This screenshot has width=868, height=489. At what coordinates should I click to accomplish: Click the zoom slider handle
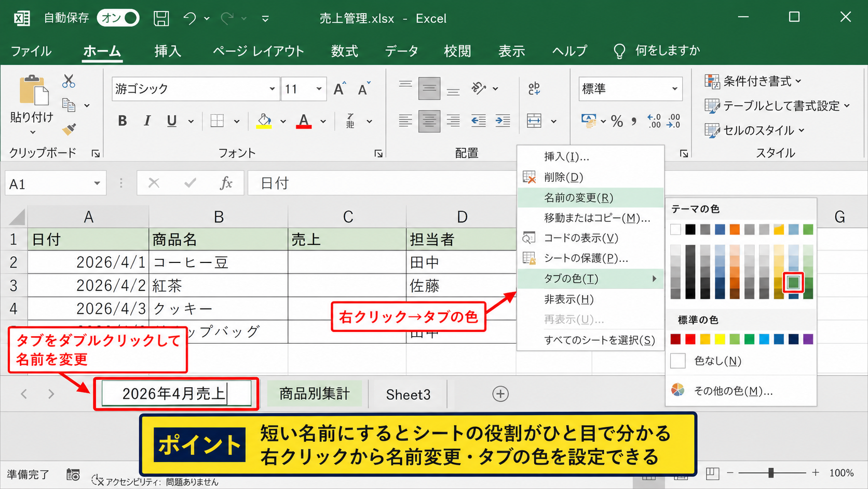[771, 473]
